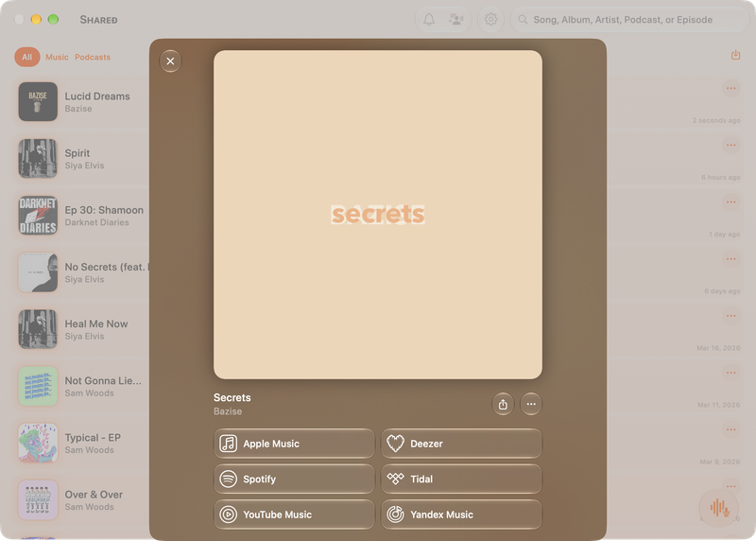Image resolution: width=756 pixels, height=541 pixels.
Task: Open Secrets in Tidal
Action: (461, 480)
